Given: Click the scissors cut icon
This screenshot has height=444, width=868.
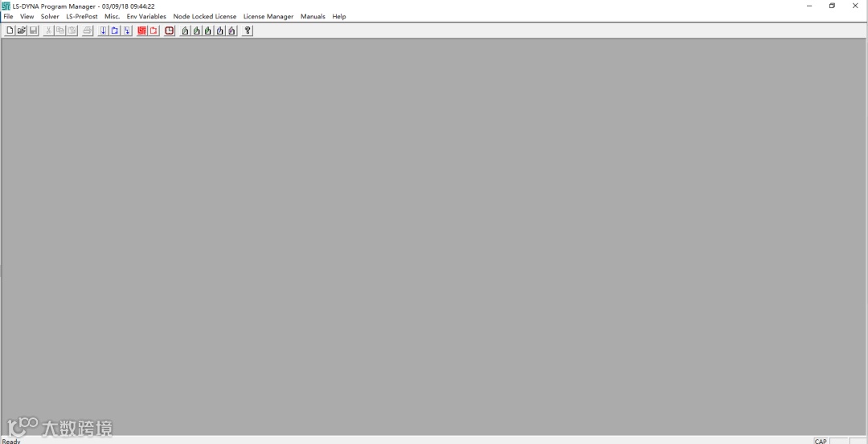Looking at the screenshot, I should pos(49,31).
